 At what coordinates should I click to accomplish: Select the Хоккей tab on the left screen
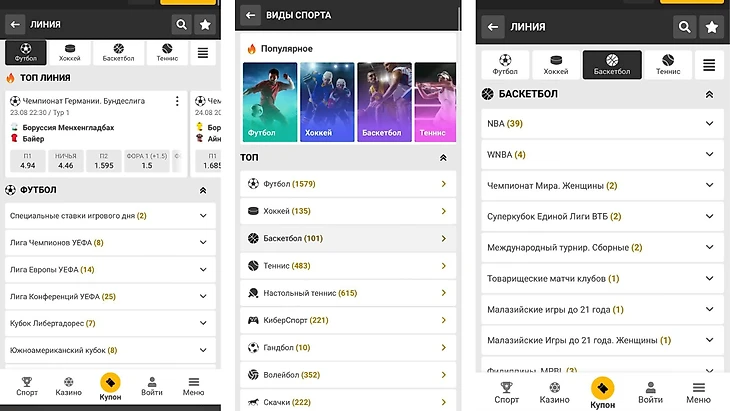click(x=70, y=53)
